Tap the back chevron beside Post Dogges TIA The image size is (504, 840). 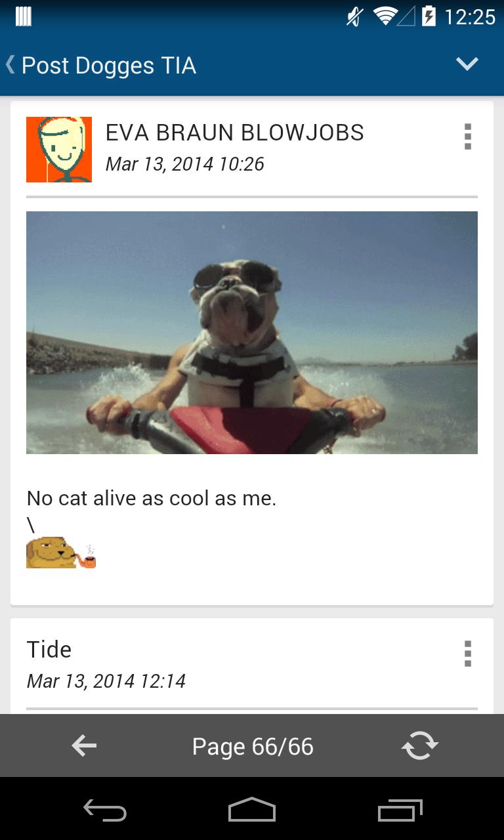(x=10, y=65)
